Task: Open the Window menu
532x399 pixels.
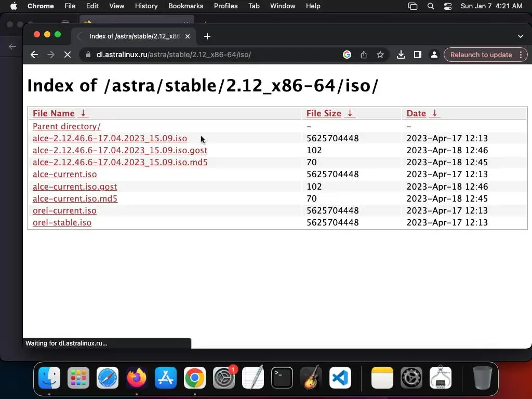Action: [x=283, y=6]
